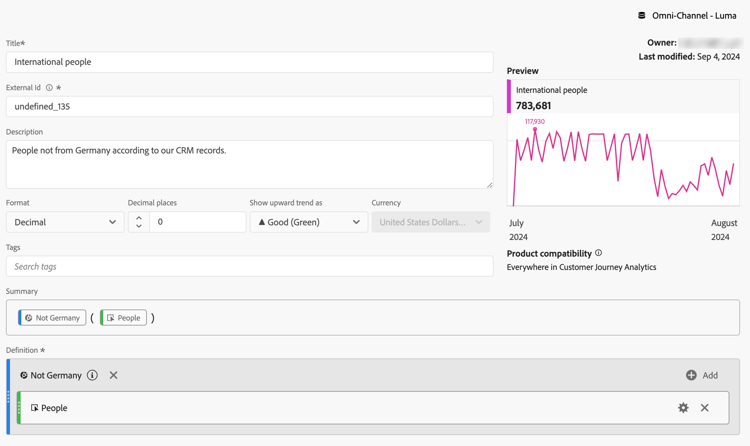
Task: Click into the External id field
Action: point(249,106)
